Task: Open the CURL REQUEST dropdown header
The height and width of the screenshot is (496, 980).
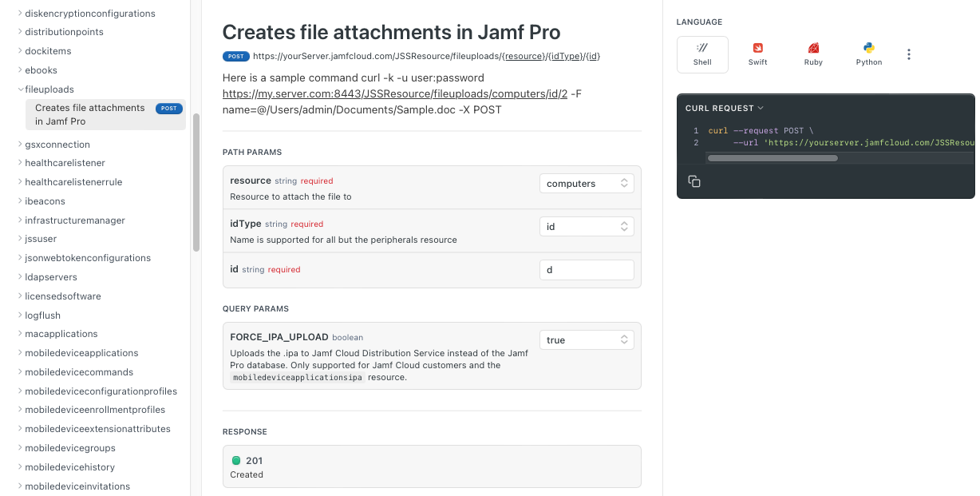Action: pyautogui.click(x=725, y=108)
